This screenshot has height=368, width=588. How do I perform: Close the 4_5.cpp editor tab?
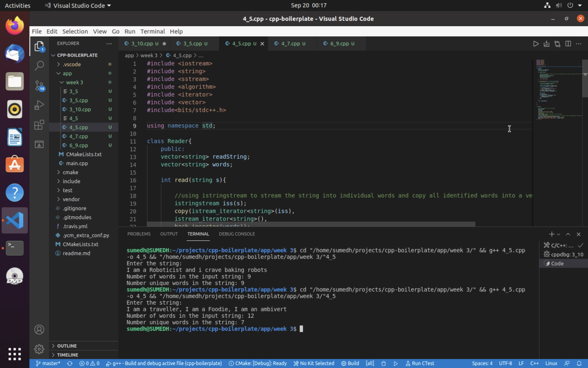coord(262,44)
